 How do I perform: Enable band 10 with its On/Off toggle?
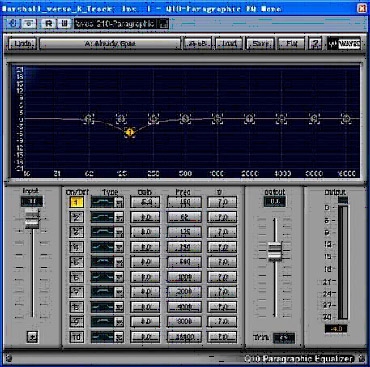(77, 337)
